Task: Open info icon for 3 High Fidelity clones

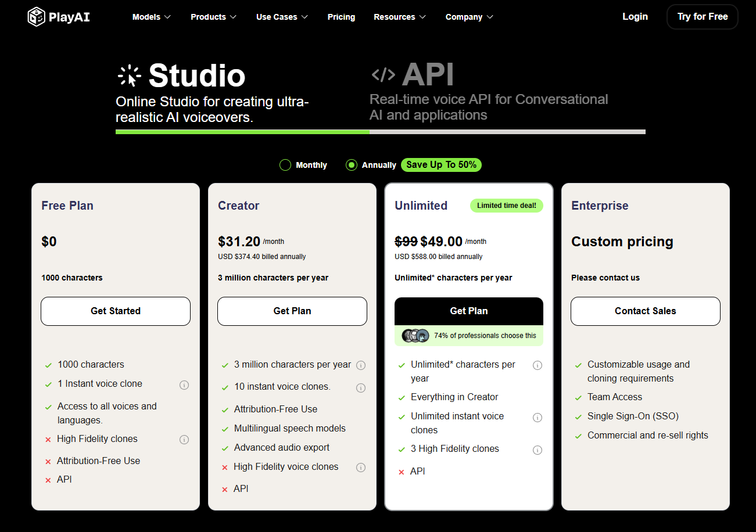Action: [538, 450]
